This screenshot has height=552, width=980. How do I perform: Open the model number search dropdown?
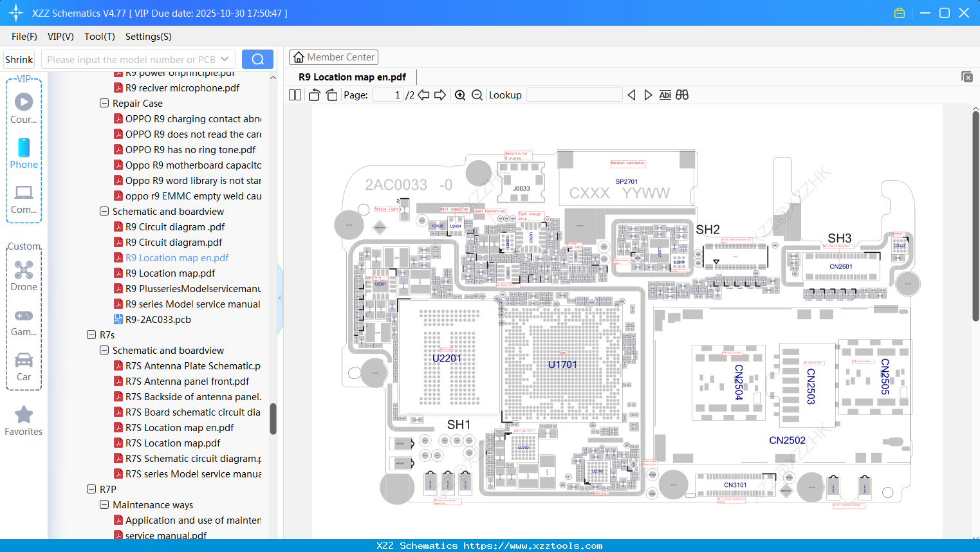[225, 59]
